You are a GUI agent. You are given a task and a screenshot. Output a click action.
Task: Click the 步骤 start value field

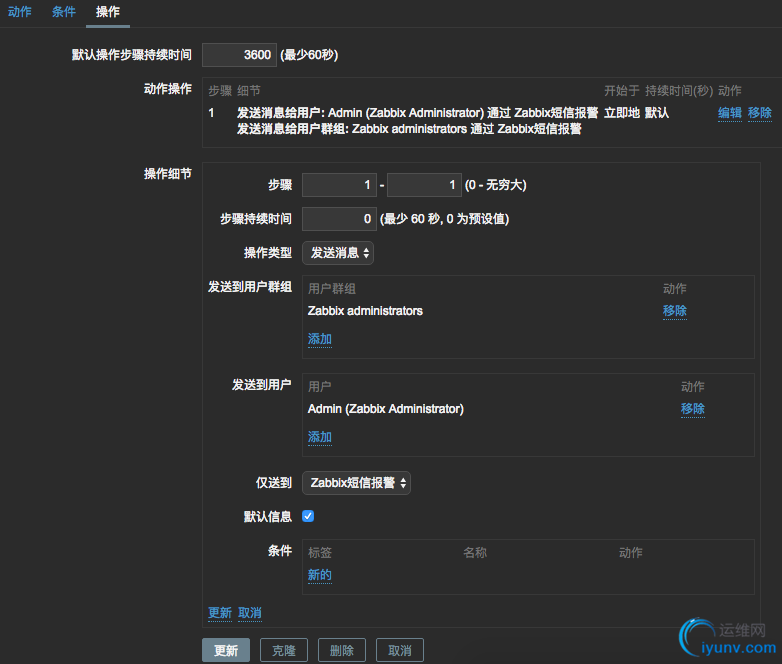tap(339, 185)
